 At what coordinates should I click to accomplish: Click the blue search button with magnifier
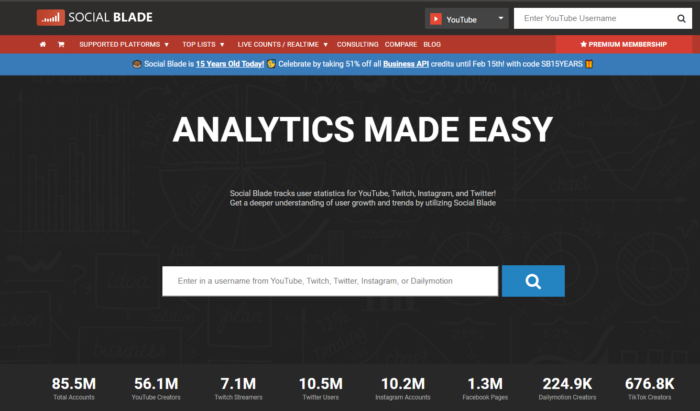click(533, 281)
